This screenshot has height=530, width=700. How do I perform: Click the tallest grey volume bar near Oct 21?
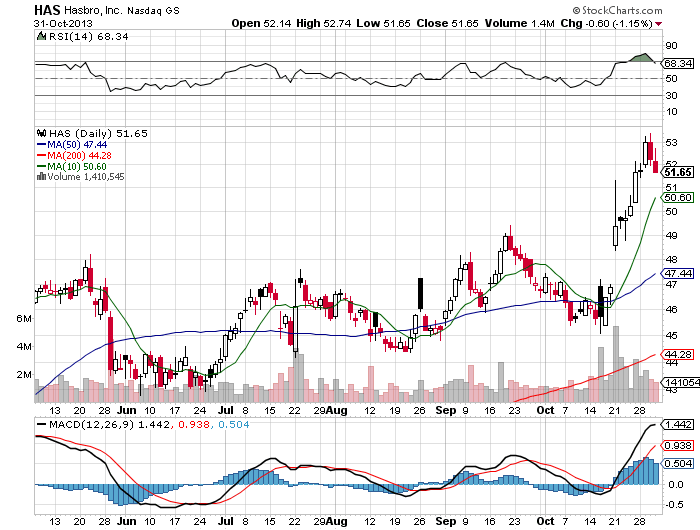(x=616, y=364)
